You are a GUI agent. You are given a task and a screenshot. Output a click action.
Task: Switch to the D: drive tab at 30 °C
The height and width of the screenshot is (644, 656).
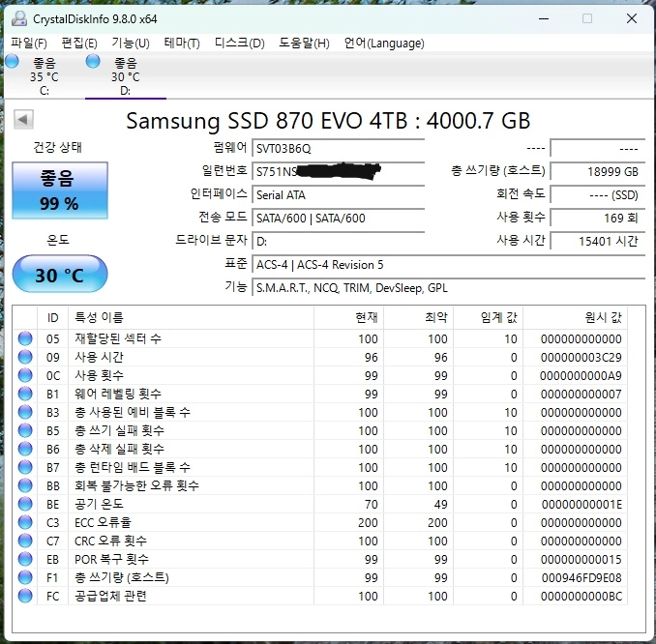125,76
